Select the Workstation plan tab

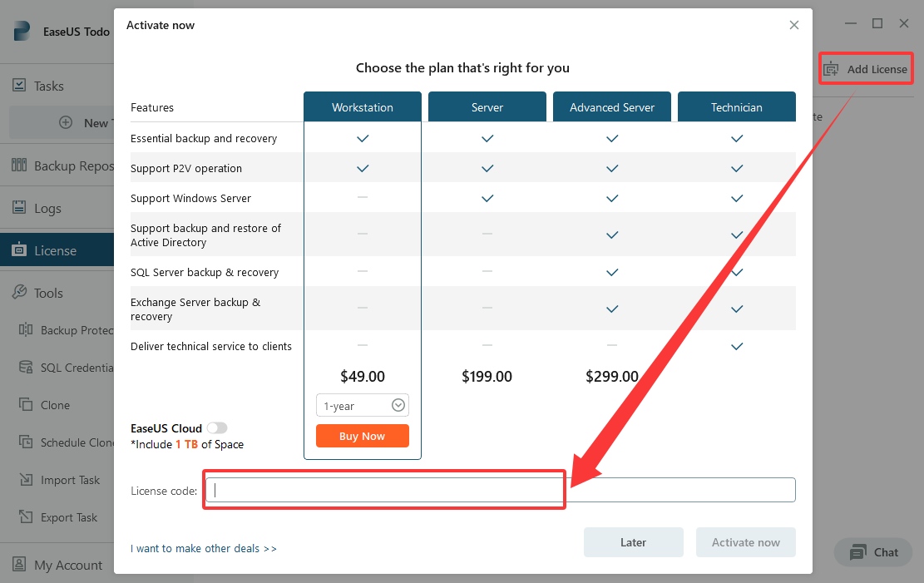[x=363, y=106]
